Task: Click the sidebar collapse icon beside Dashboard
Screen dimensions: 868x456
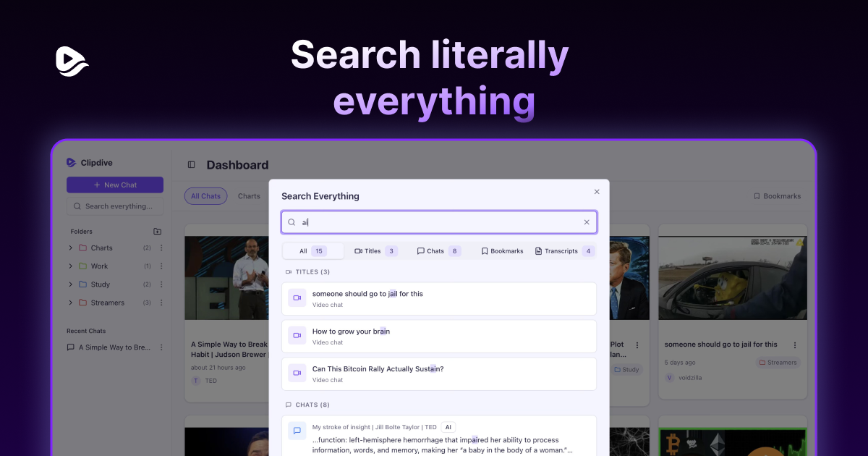Action: (x=192, y=165)
